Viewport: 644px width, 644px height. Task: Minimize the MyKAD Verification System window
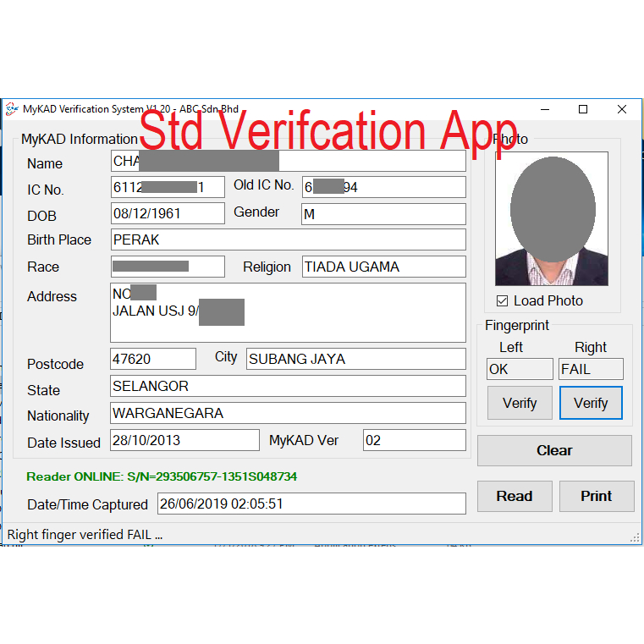tap(543, 109)
